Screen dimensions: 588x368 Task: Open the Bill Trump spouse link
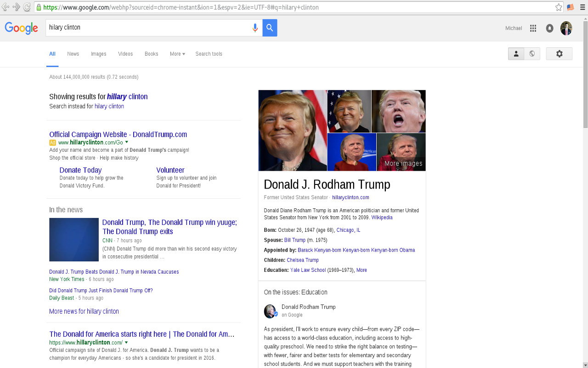294,240
